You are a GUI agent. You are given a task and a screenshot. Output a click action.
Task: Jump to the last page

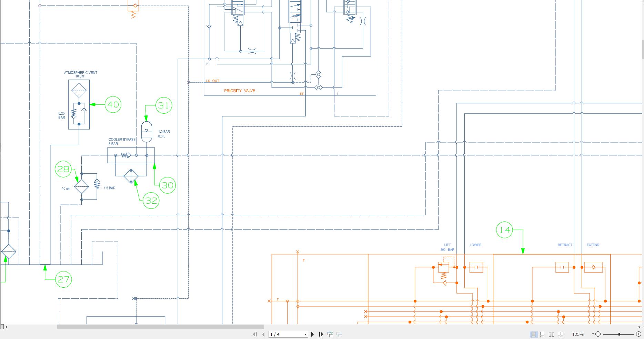tap(321, 334)
